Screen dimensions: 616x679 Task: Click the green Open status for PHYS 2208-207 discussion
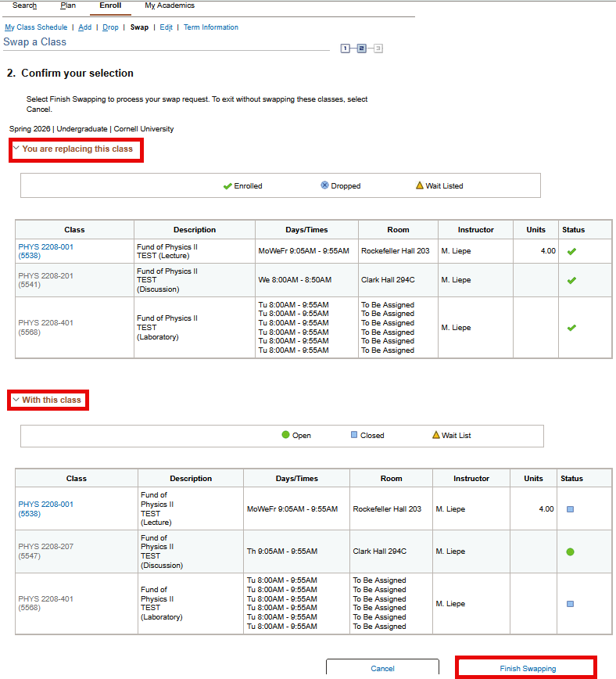pyautogui.click(x=571, y=551)
